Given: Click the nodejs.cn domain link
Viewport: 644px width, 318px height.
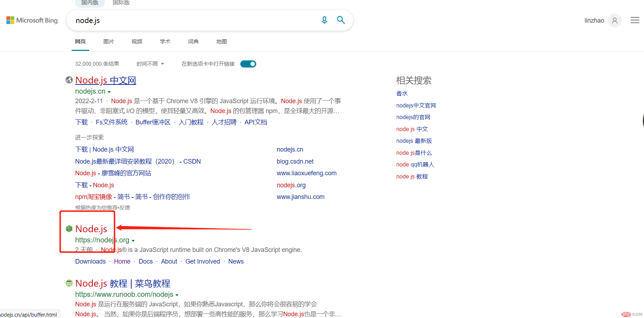Looking at the screenshot, I should coord(290,149).
